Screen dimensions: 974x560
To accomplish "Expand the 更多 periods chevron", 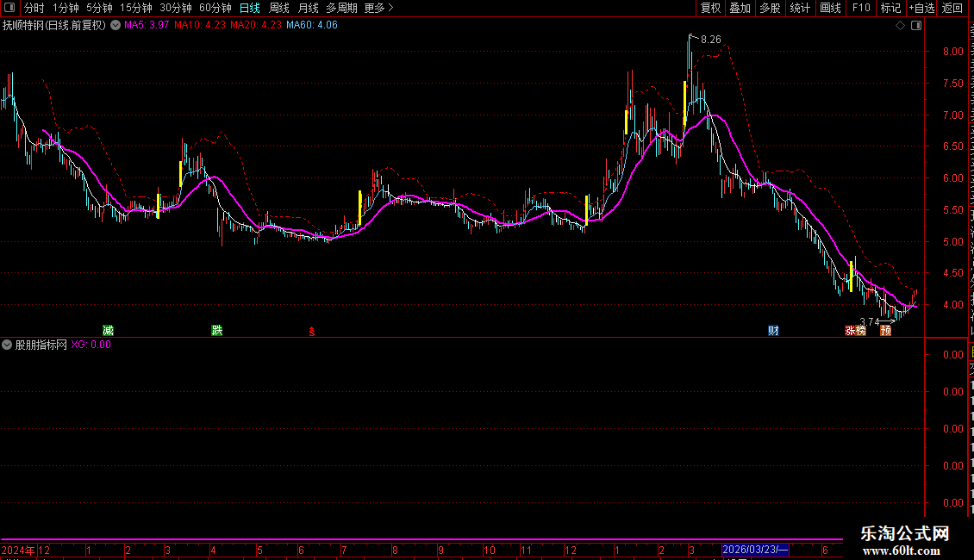I will (390, 8).
